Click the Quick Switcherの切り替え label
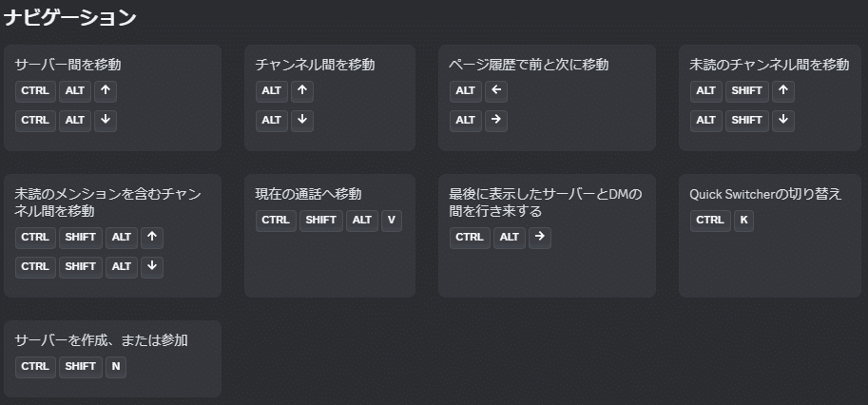The width and height of the screenshot is (868, 405). 765,194
